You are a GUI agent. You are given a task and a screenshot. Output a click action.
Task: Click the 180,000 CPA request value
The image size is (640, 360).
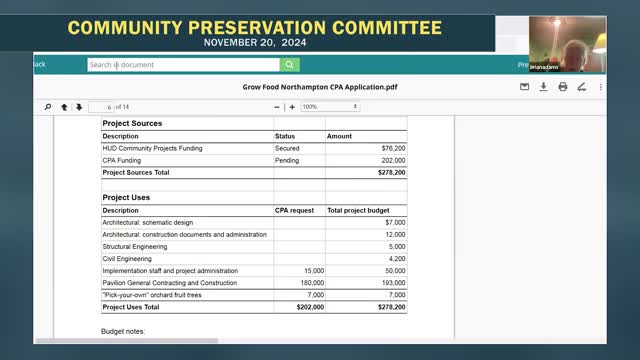click(312, 283)
